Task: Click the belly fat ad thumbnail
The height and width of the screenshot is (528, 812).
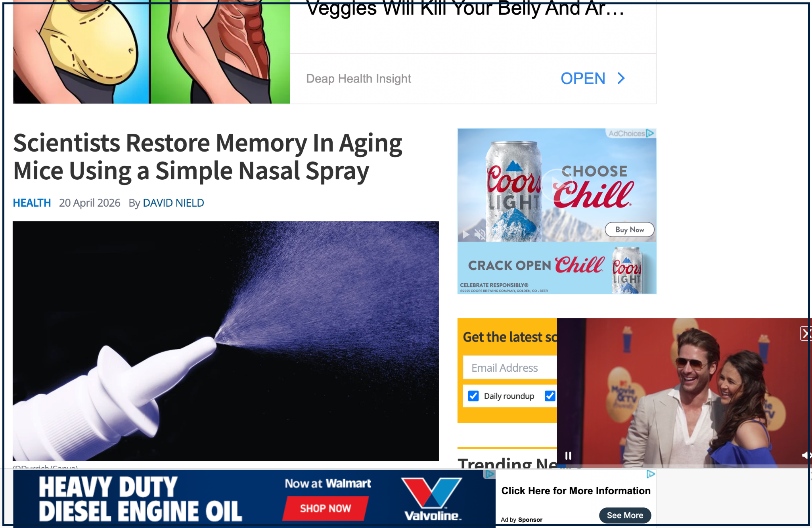Action: (x=151, y=52)
